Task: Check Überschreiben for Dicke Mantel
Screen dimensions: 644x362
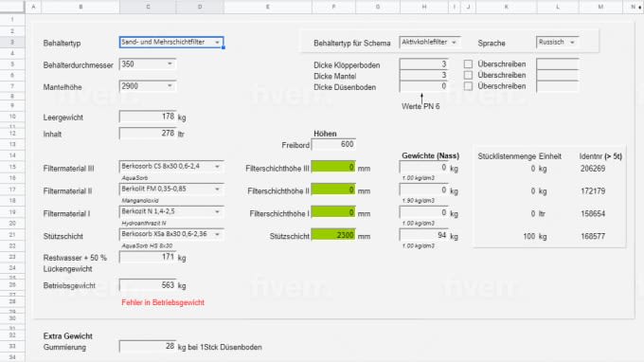Action: pyautogui.click(x=468, y=75)
